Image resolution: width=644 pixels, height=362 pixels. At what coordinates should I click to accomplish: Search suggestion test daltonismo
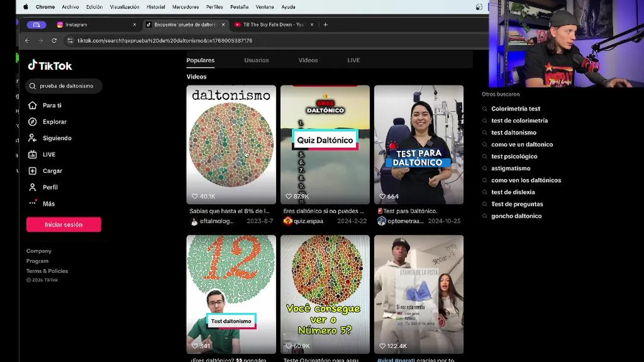pyautogui.click(x=514, y=133)
